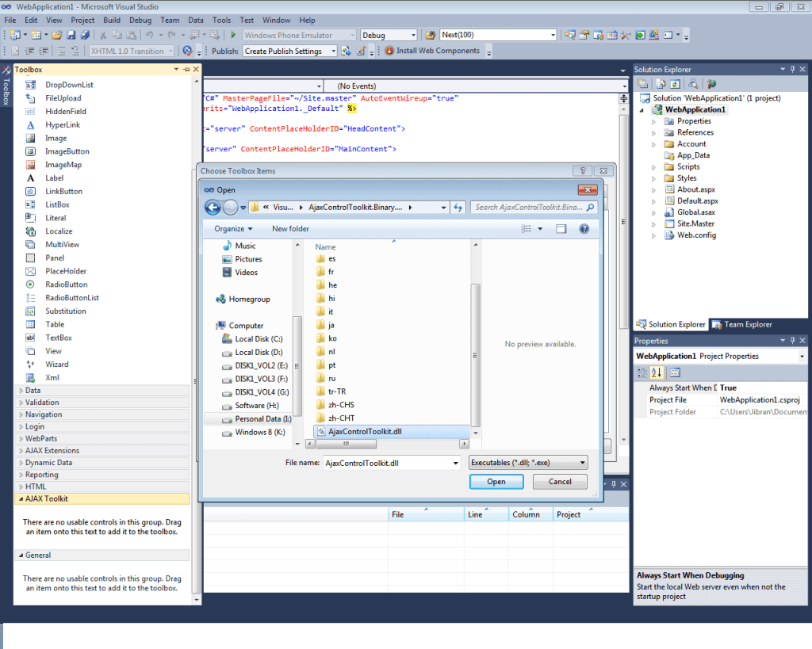This screenshot has width=812, height=649.
Task: Click the Undo toolbar icon
Action: 150,35
